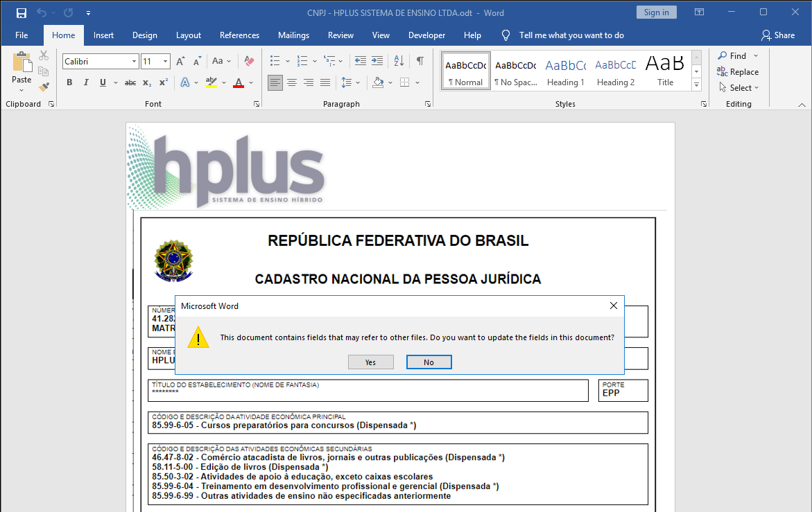Click the Cut scissors icon

[44, 55]
